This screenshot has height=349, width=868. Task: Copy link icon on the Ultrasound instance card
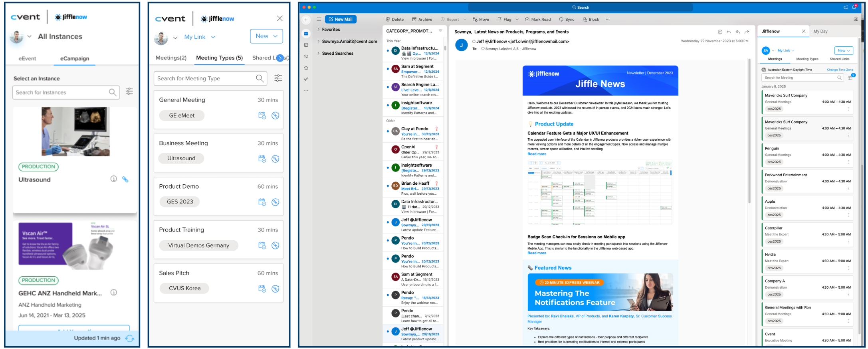point(125,179)
